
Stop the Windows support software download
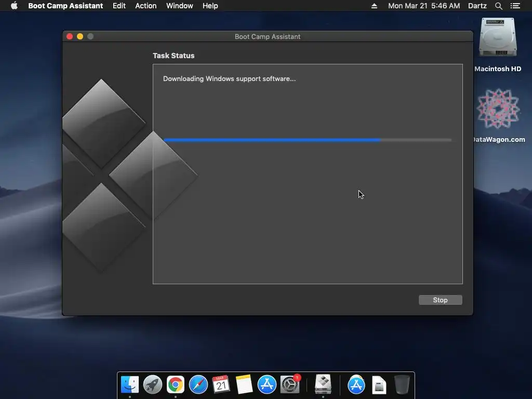[x=440, y=300]
